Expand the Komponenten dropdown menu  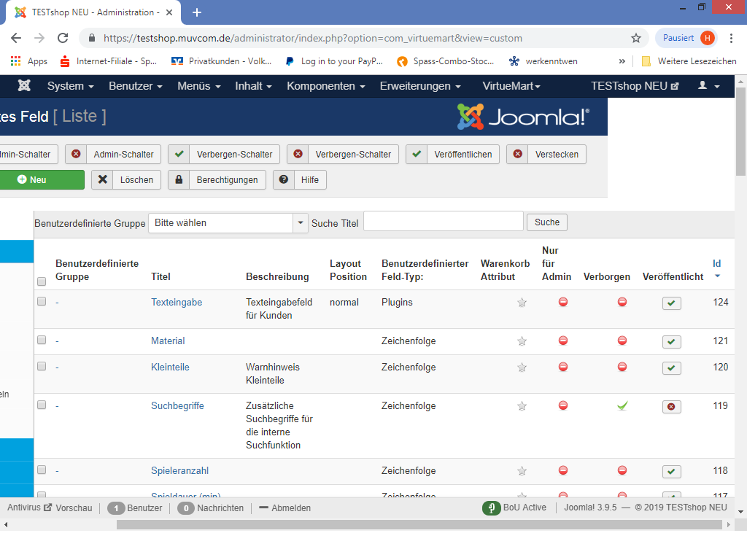click(325, 86)
